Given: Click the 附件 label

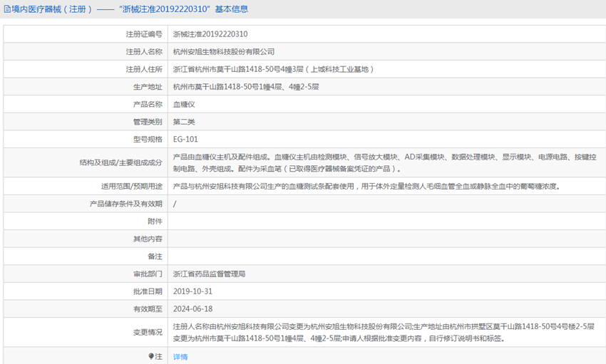Looking at the screenshot, I should [155, 222].
